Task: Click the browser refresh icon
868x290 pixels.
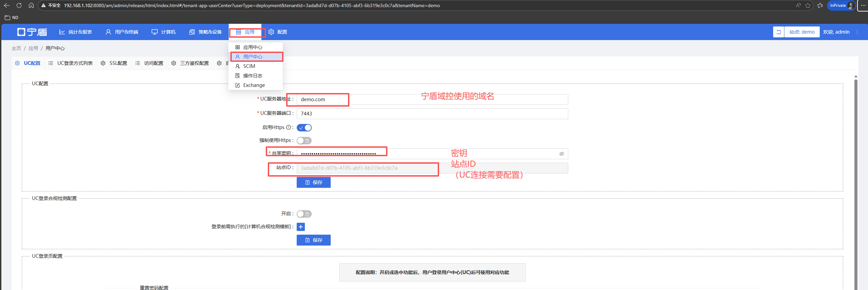Action: pyautogui.click(x=19, y=5)
